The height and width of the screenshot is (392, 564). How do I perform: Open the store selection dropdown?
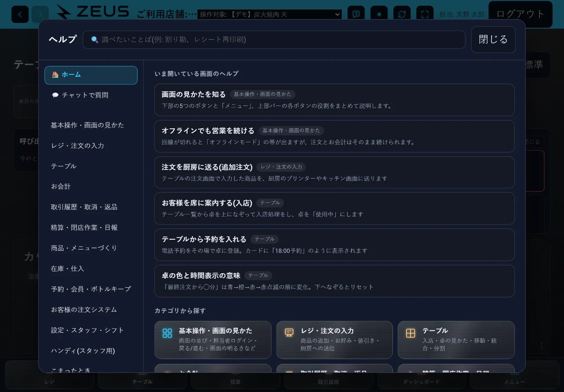pyautogui.click(x=270, y=14)
